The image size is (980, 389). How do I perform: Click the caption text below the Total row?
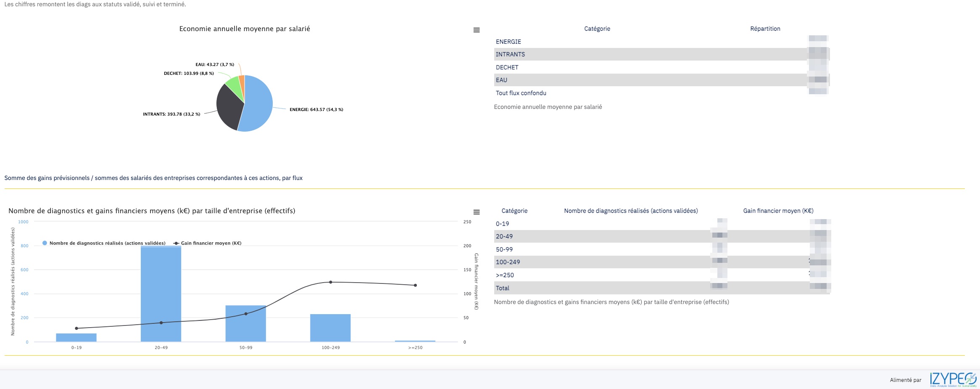pos(611,302)
